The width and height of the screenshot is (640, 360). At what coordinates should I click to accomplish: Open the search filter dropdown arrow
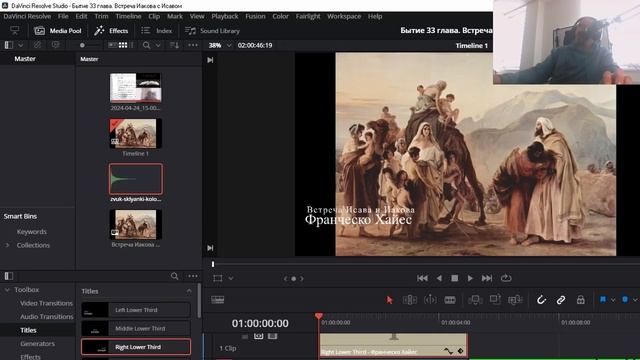(158, 45)
